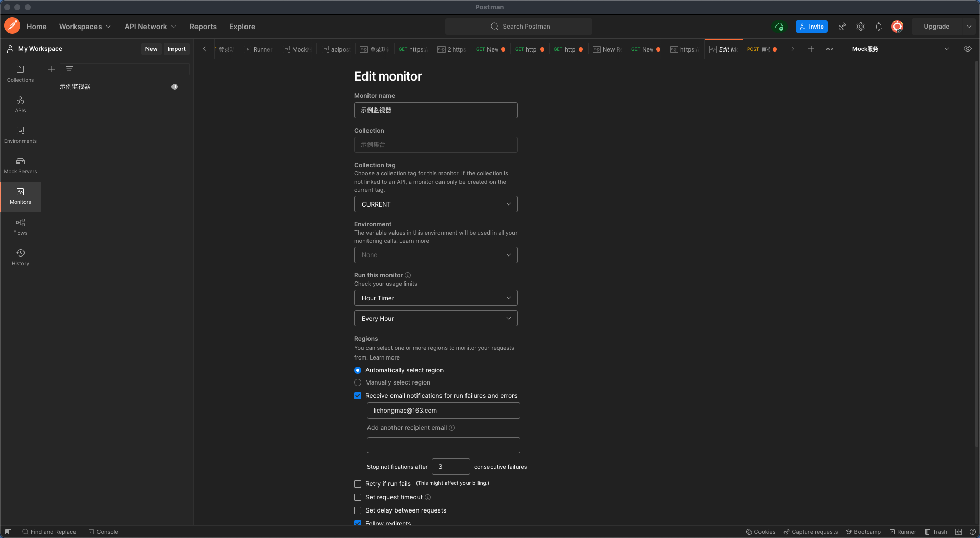Toggle Follow redirects checkbox
980x538 pixels.
coord(358,523)
